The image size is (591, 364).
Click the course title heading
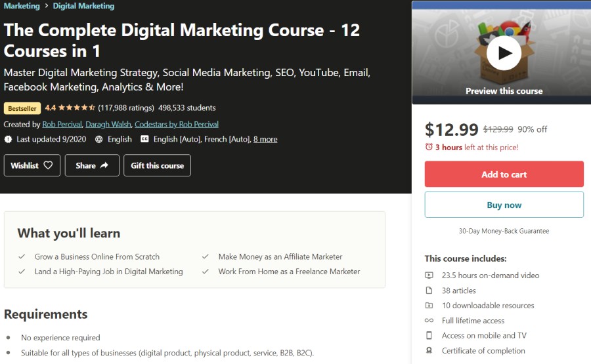182,40
